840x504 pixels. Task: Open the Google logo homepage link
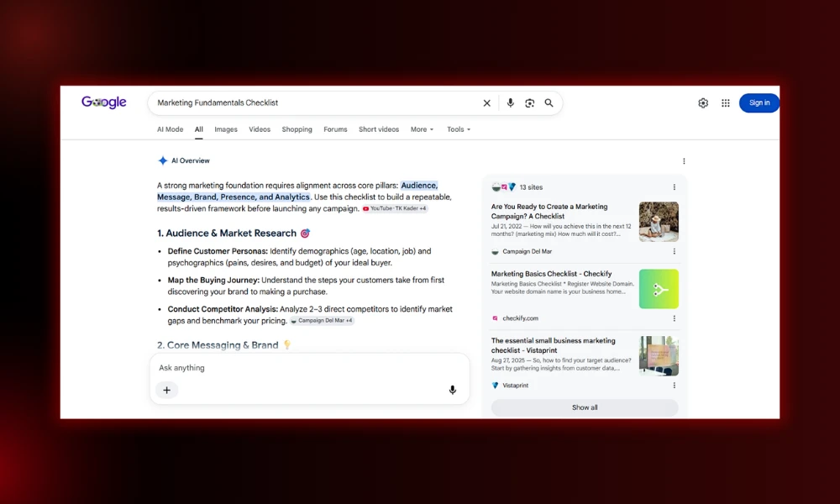(x=104, y=102)
